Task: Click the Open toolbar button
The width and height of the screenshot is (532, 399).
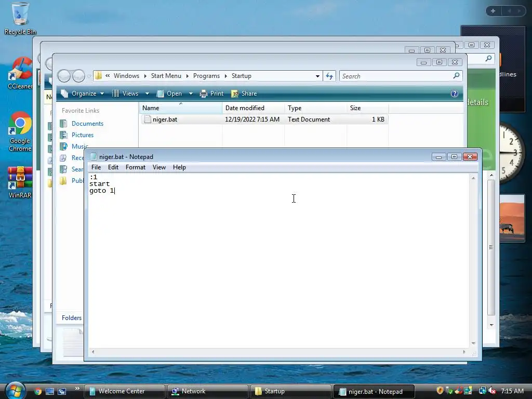Action: click(170, 94)
